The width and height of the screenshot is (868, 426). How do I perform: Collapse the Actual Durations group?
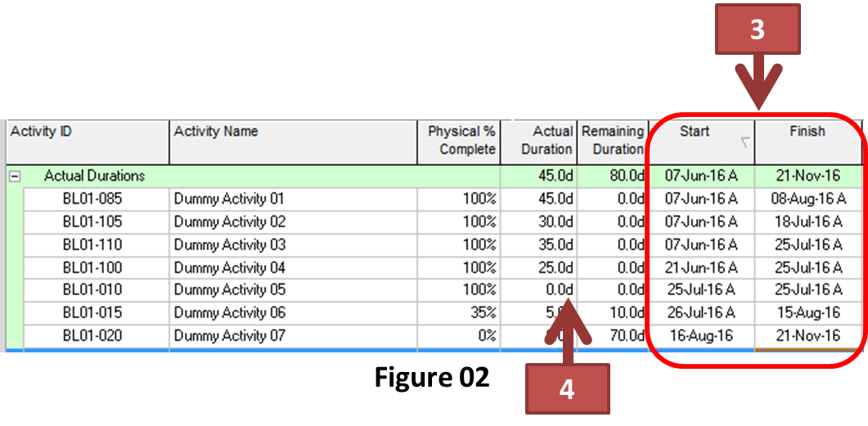click(x=14, y=177)
